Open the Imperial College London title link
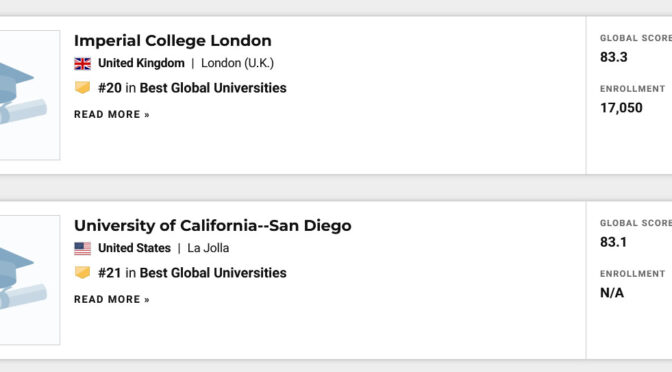This screenshot has height=372, width=672. (173, 41)
